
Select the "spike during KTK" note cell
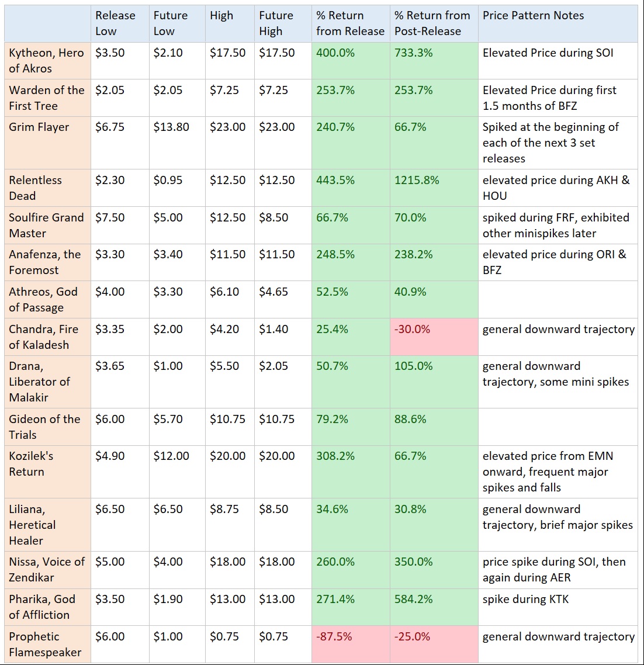[525, 599]
